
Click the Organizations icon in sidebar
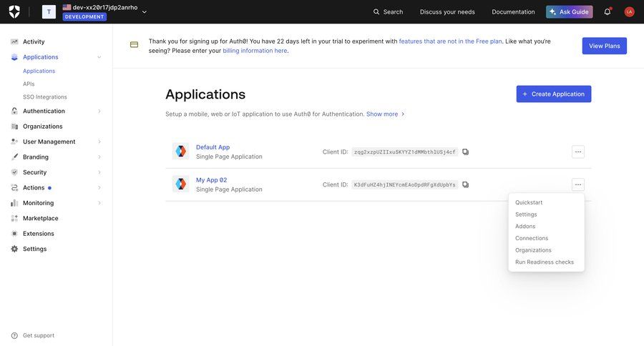point(14,127)
